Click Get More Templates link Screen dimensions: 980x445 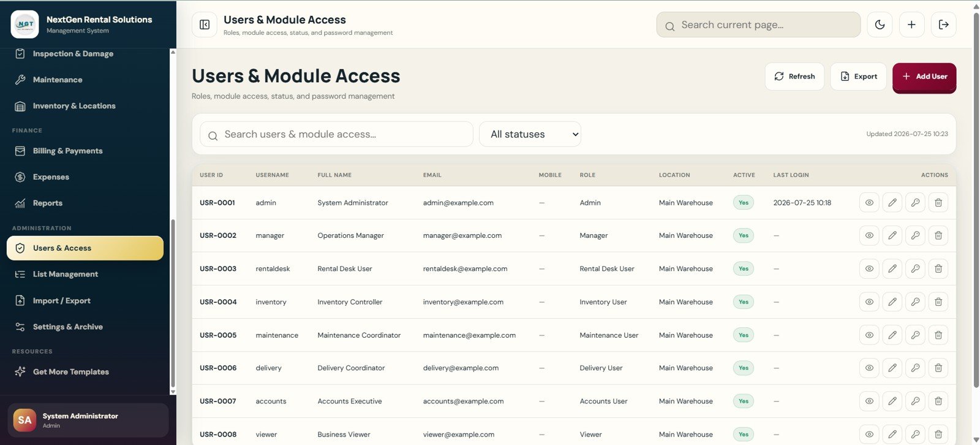(x=85, y=371)
